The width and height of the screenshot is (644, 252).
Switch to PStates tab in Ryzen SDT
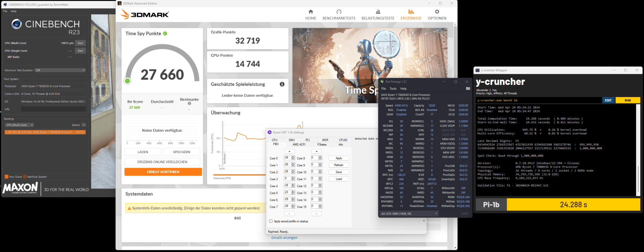click(322, 144)
